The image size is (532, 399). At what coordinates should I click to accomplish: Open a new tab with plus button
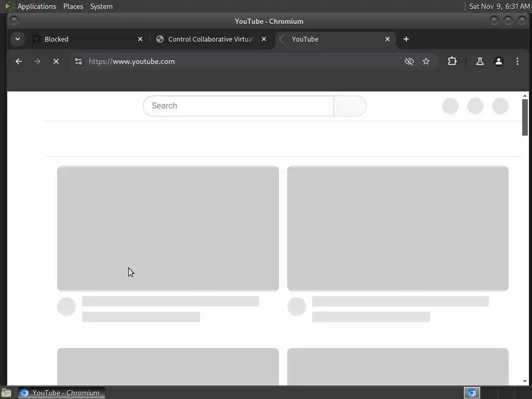click(406, 39)
